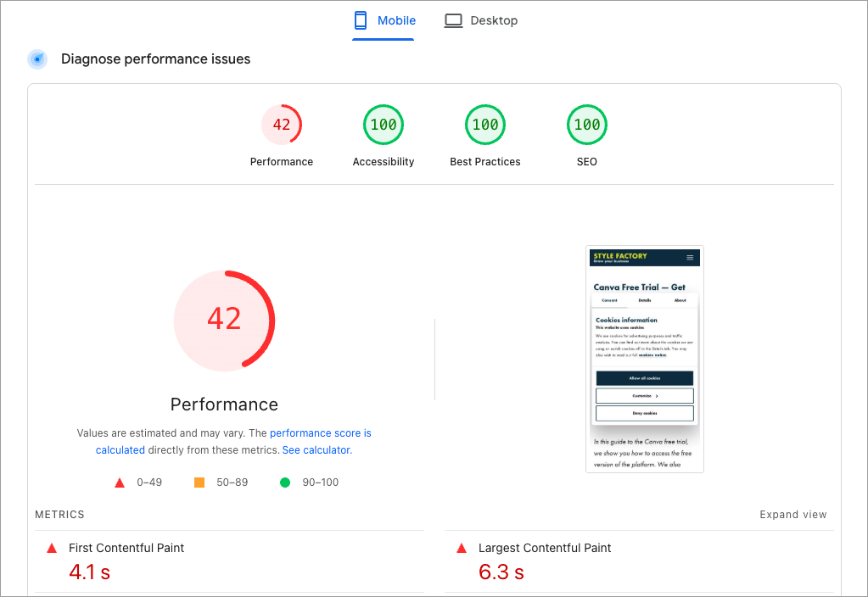The height and width of the screenshot is (597, 868).
Task: Click the laptop icon on the Desktop tab
Action: point(453,20)
